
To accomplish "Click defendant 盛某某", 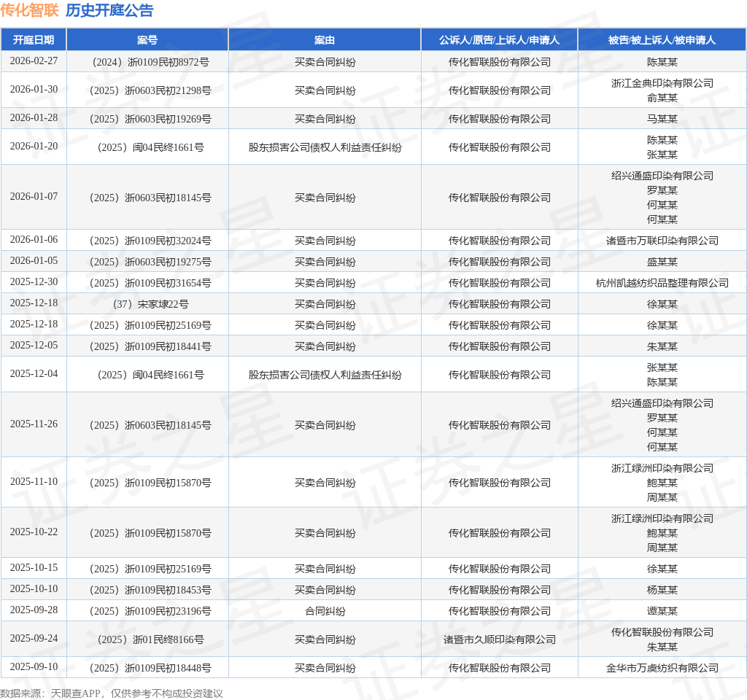I will point(662,262).
